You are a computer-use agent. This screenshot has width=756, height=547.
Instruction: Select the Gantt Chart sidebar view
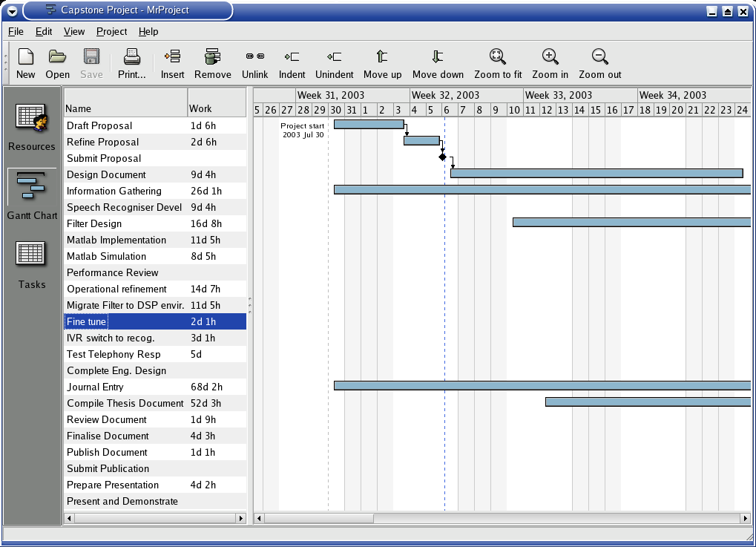click(32, 195)
